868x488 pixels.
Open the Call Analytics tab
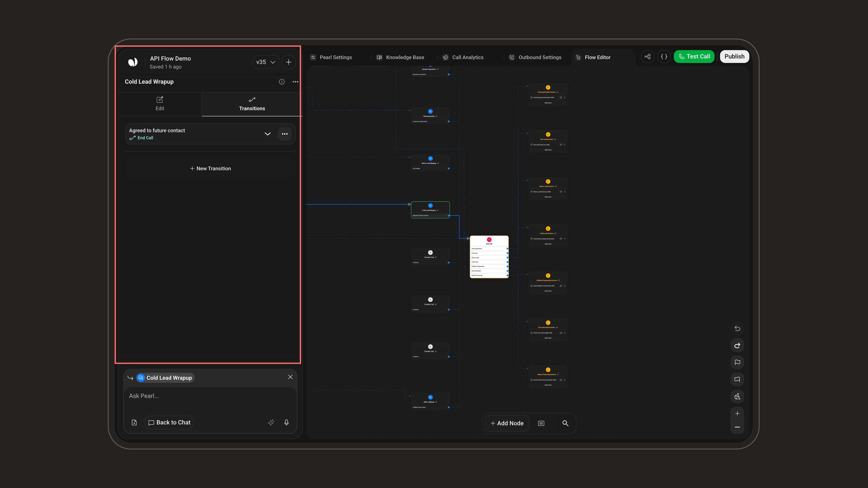pos(463,57)
